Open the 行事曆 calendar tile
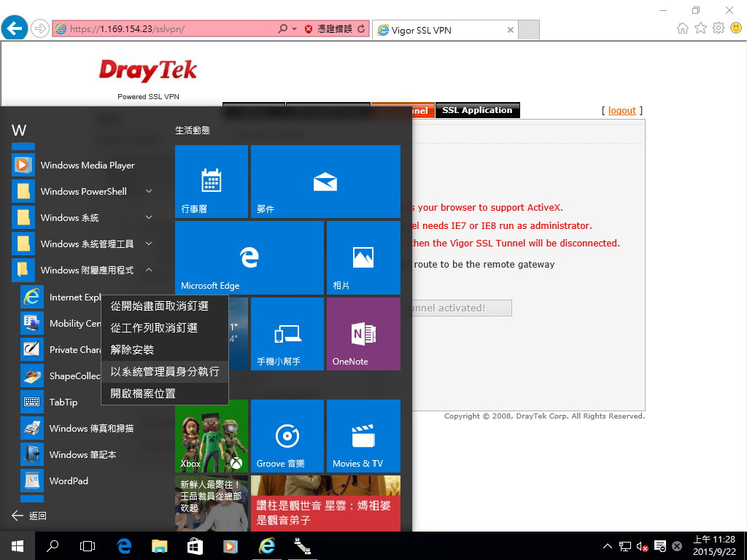This screenshot has height=560, width=747. [212, 182]
